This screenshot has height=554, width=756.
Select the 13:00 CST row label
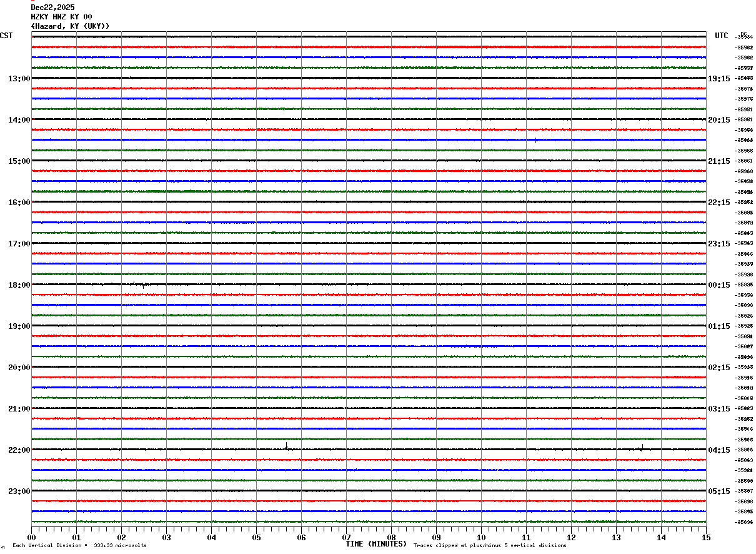click(x=19, y=79)
